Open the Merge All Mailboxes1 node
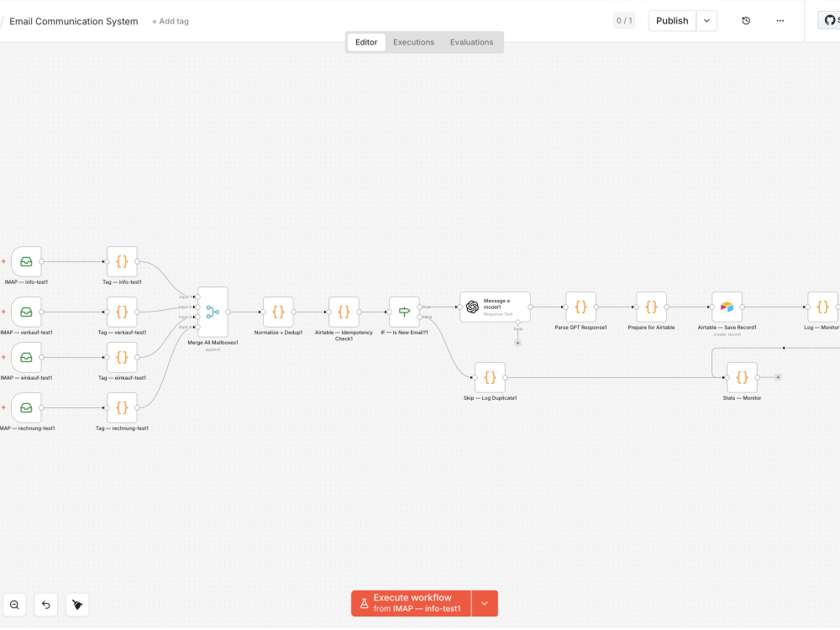Image resolution: width=840 pixels, height=630 pixels. tap(213, 312)
